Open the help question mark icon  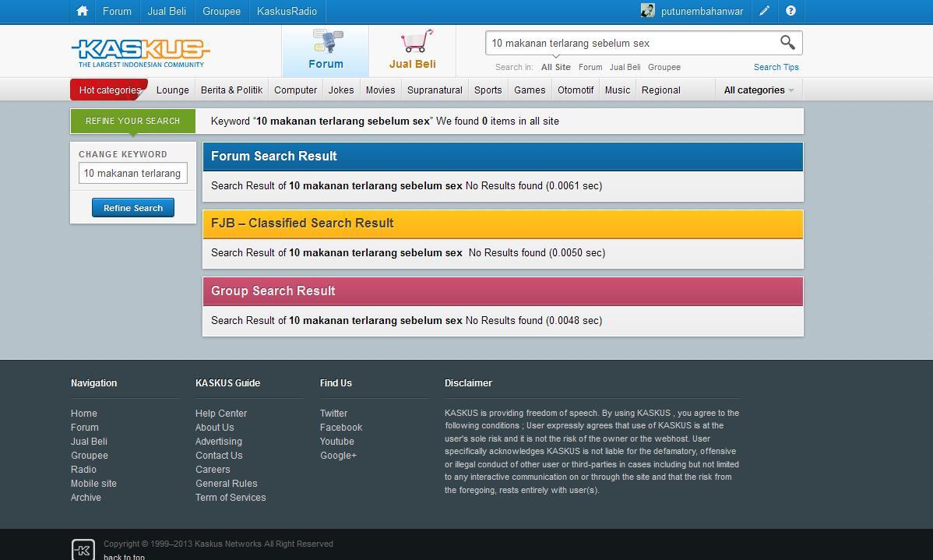point(790,11)
